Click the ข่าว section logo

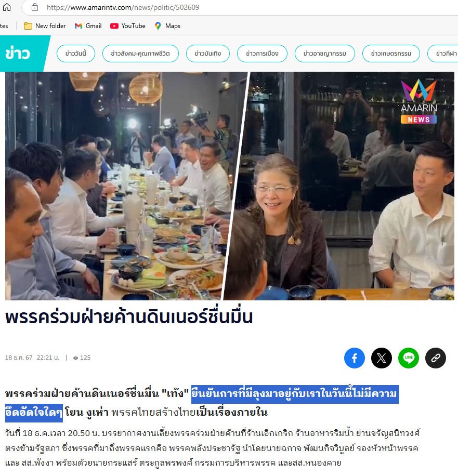[18, 54]
